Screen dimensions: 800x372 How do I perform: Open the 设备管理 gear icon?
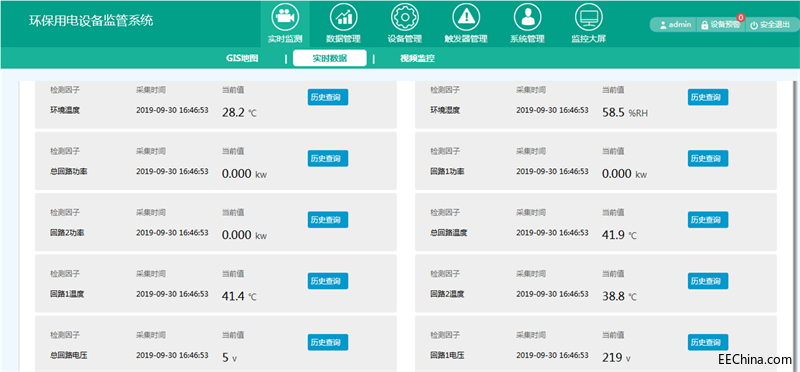pyautogui.click(x=405, y=17)
